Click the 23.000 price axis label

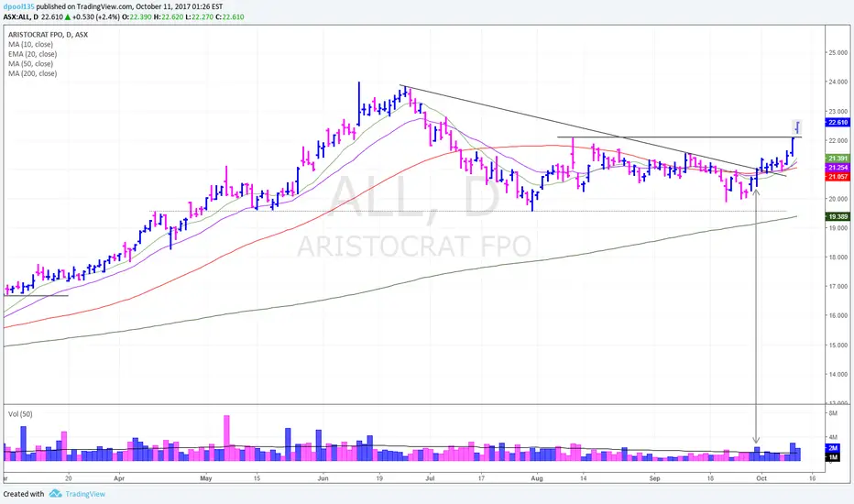coord(838,111)
